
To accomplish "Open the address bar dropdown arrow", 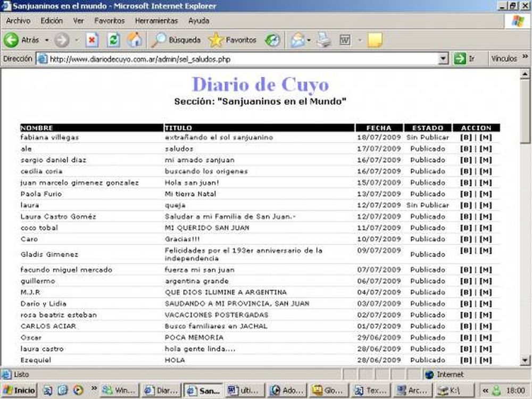I will point(443,59).
